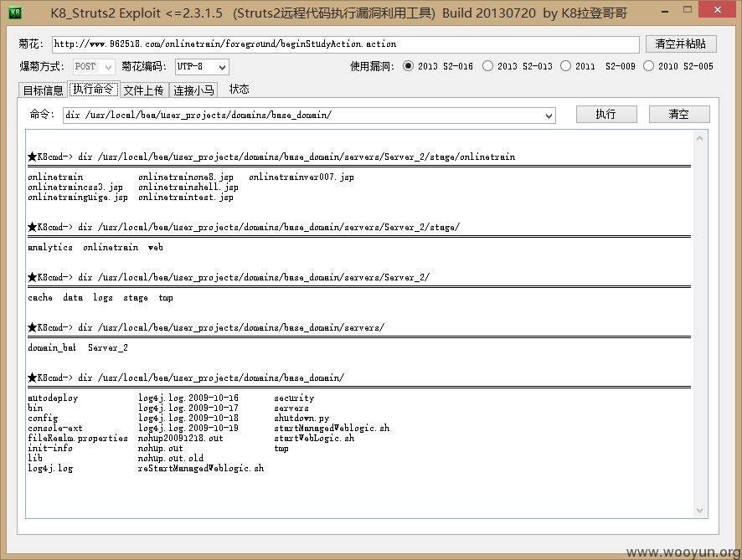Image resolution: width=742 pixels, height=560 pixels.
Task: Click log4j.log.2009-10-19 in the output
Action: point(188,429)
